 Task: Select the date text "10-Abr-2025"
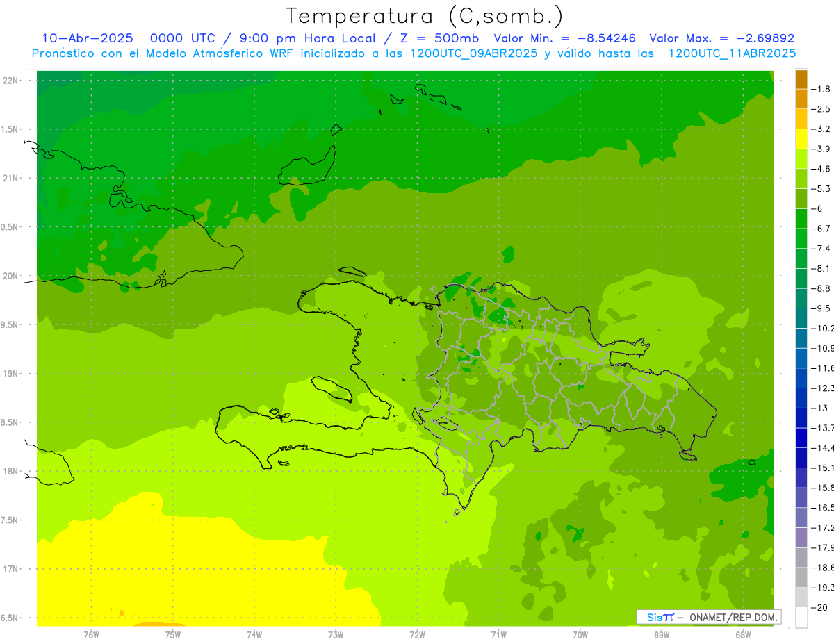pos(88,38)
